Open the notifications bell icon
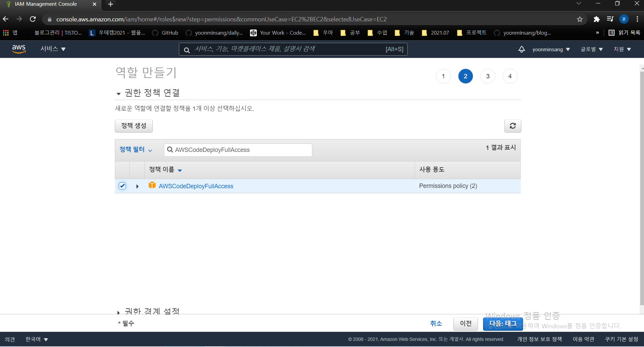 pos(522,49)
